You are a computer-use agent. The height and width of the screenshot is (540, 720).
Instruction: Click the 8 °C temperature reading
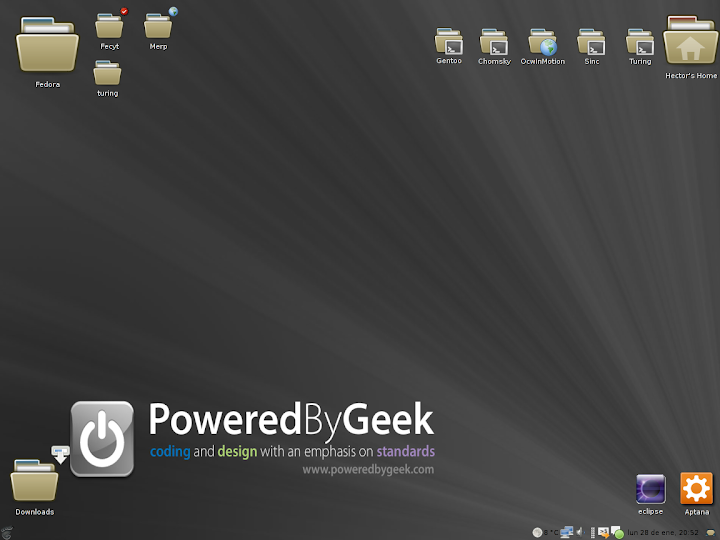click(x=551, y=533)
